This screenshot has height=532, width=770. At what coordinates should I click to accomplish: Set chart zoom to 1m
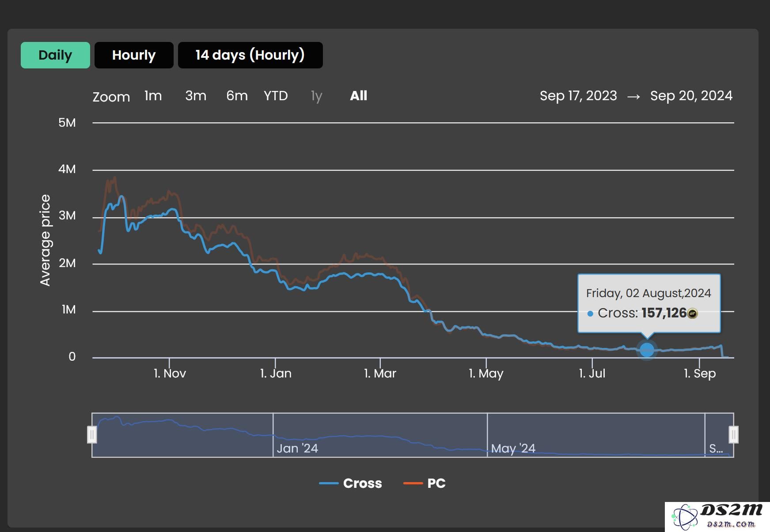tap(153, 96)
